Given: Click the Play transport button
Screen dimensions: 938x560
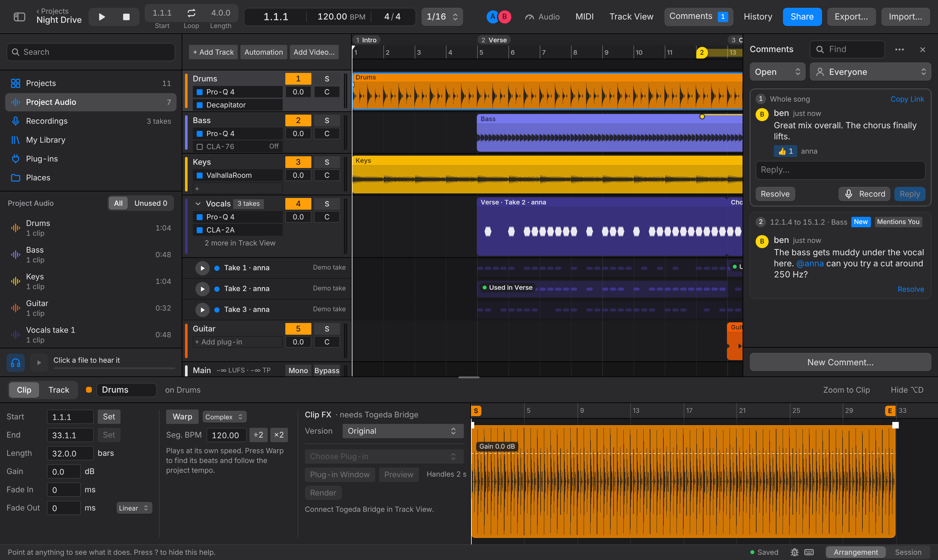Looking at the screenshot, I should click(102, 17).
